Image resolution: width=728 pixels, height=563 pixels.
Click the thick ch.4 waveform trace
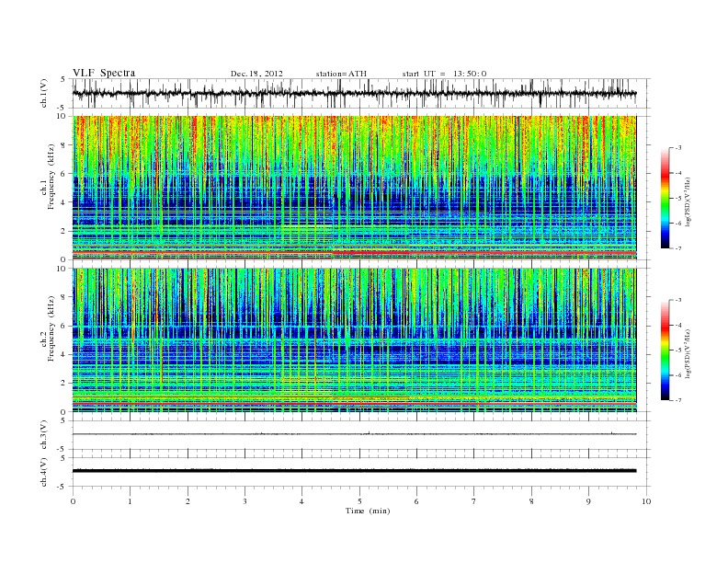point(354,471)
